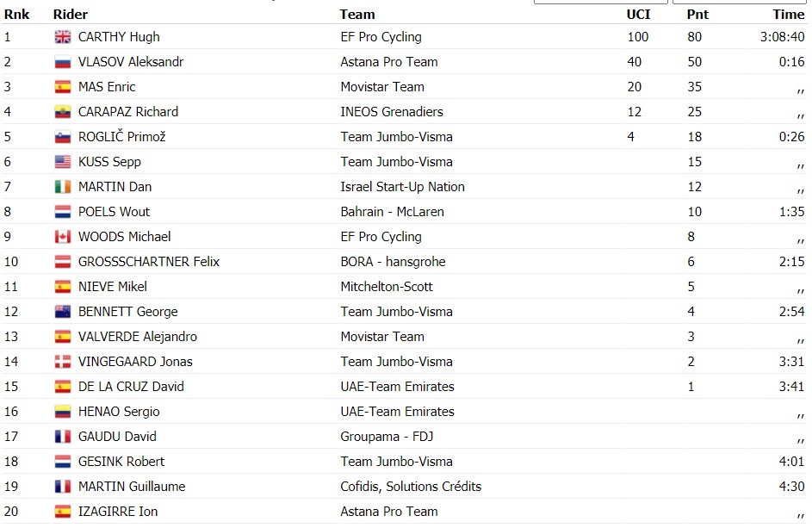Select the Israel Start-Up Nation team link
This screenshot has height=528, width=812.
pyautogui.click(x=402, y=187)
